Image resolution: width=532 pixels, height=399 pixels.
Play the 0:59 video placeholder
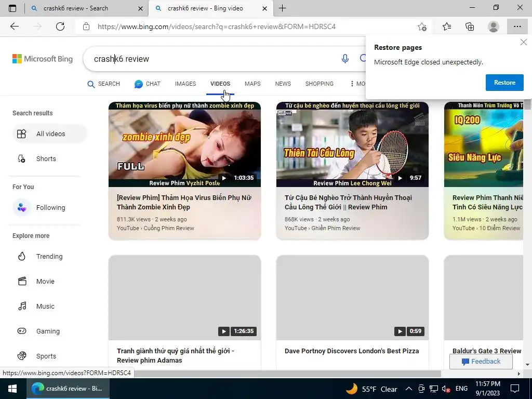353,298
